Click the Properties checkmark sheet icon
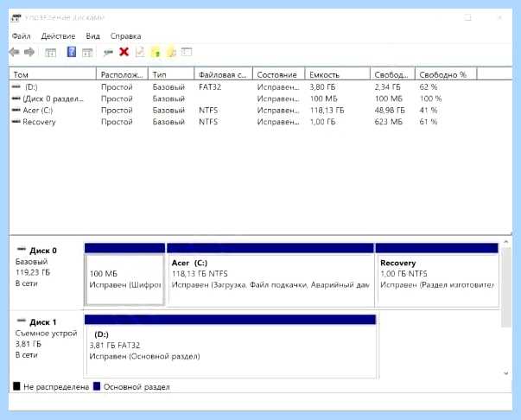The width and height of the screenshot is (521, 420). (x=140, y=52)
